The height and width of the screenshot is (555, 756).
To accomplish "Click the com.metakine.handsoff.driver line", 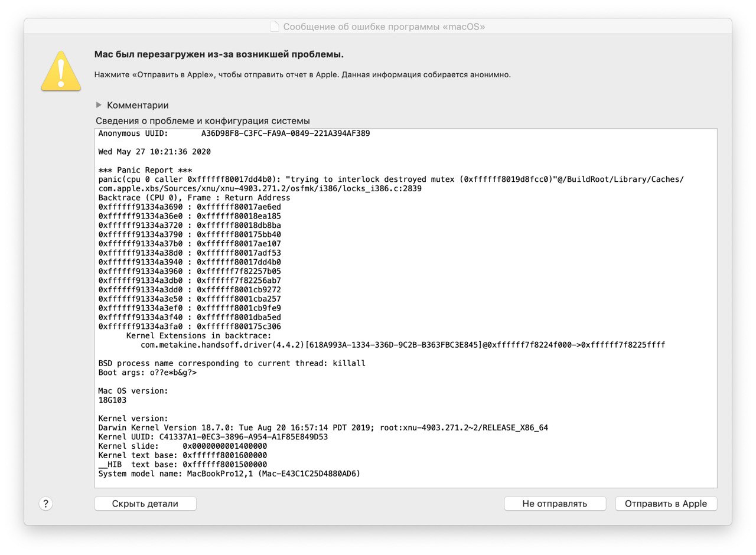I will tap(403, 344).
